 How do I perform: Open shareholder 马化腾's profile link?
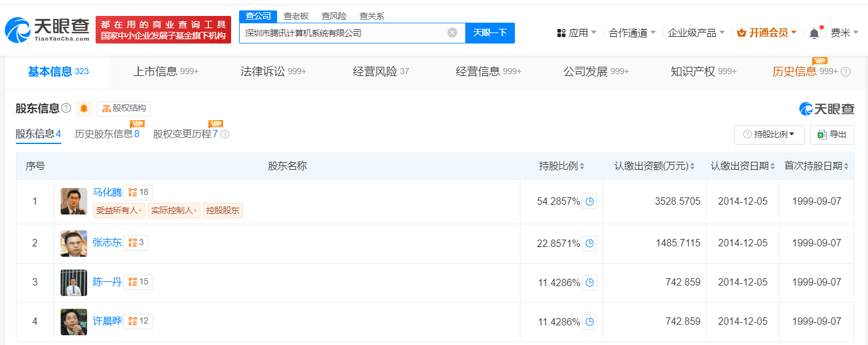point(107,192)
